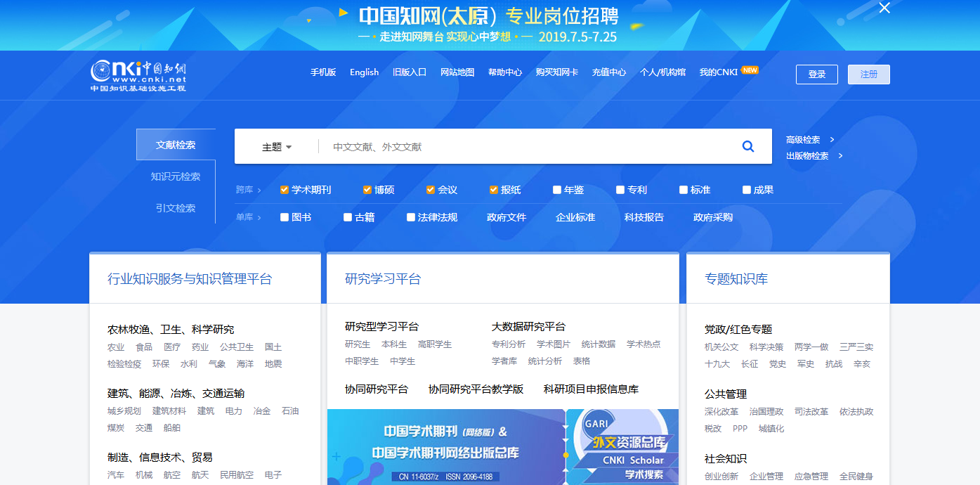Screen dimensions: 980x485
Task: Open the 公共卫生 industry link
Action: pos(237,347)
